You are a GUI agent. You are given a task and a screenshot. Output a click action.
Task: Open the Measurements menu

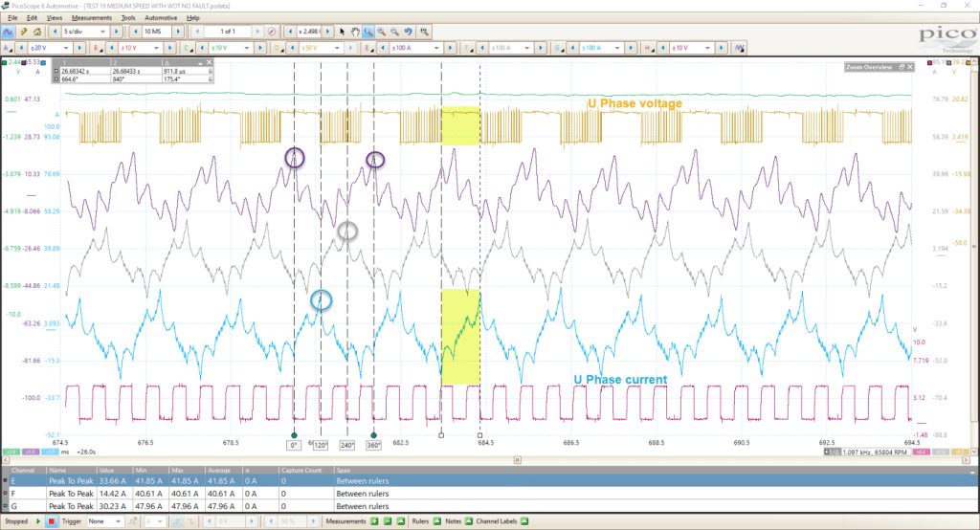(91, 18)
